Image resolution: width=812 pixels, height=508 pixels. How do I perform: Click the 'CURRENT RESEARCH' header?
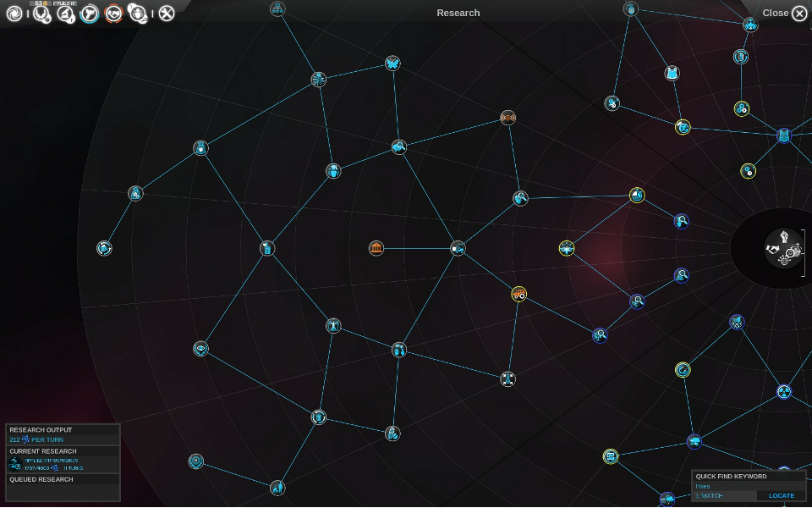tap(43, 451)
